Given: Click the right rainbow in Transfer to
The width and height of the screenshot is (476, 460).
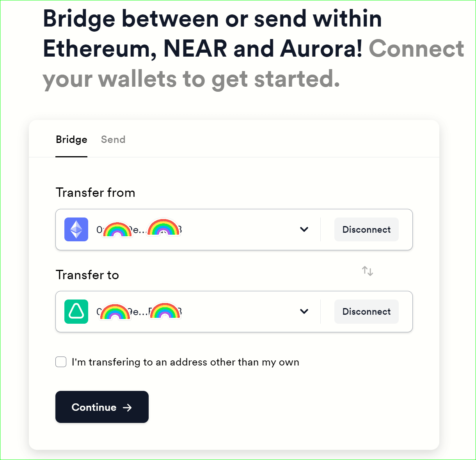Looking at the screenshot, I should click(x=165, y=311).
